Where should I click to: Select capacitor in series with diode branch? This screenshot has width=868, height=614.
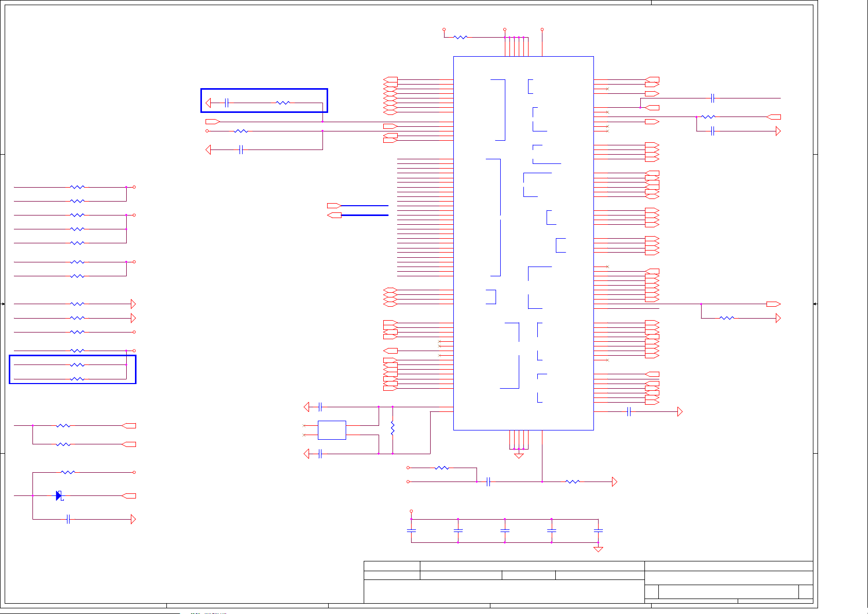pos(68,519)
